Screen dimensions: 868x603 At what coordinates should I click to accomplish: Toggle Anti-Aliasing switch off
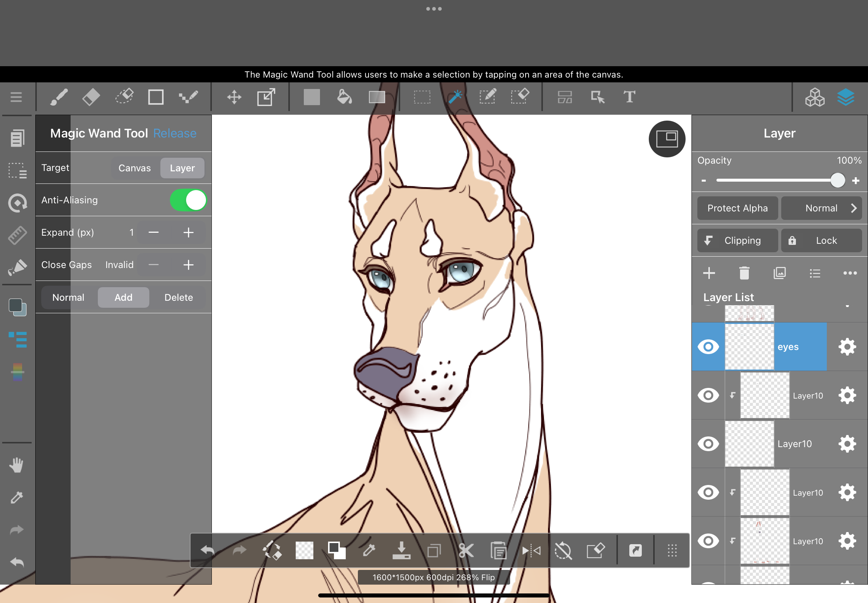click(188, 200)
